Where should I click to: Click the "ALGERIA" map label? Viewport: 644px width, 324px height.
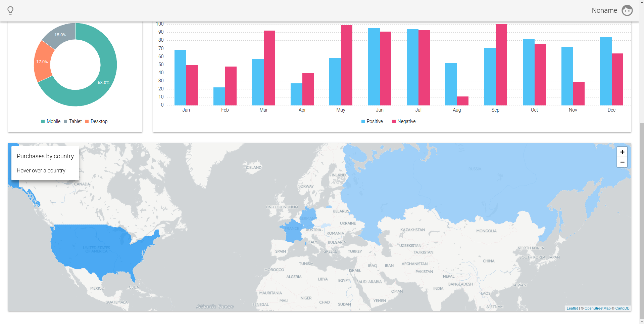click(294, 277)
